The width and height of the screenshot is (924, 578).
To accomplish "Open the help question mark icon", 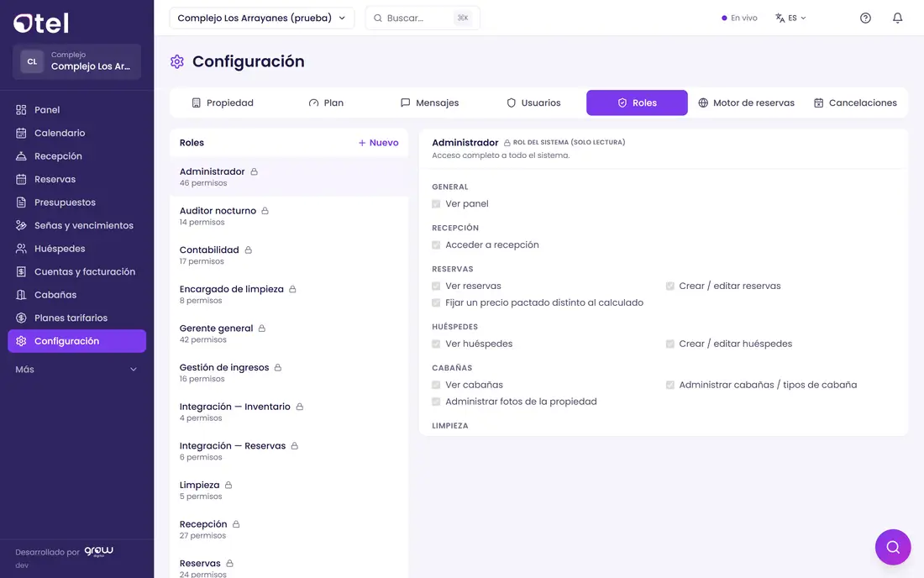I will click(x=865, y=18).
